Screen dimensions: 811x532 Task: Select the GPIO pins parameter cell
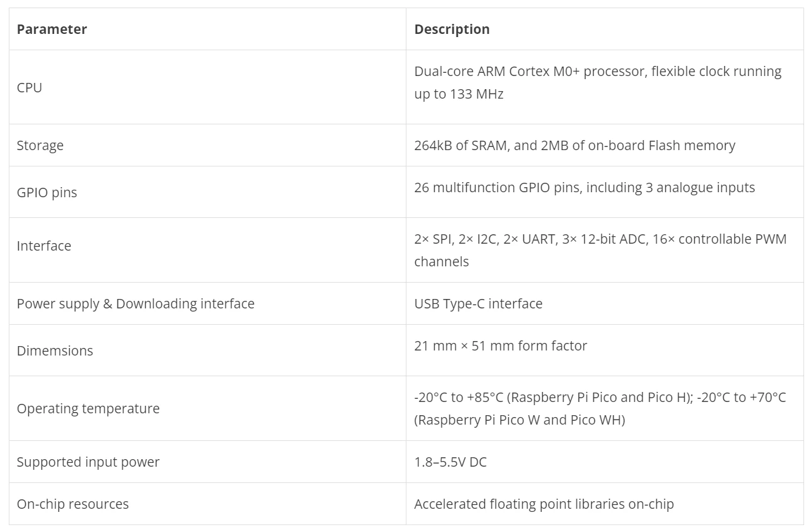click(x=47, y=193)
